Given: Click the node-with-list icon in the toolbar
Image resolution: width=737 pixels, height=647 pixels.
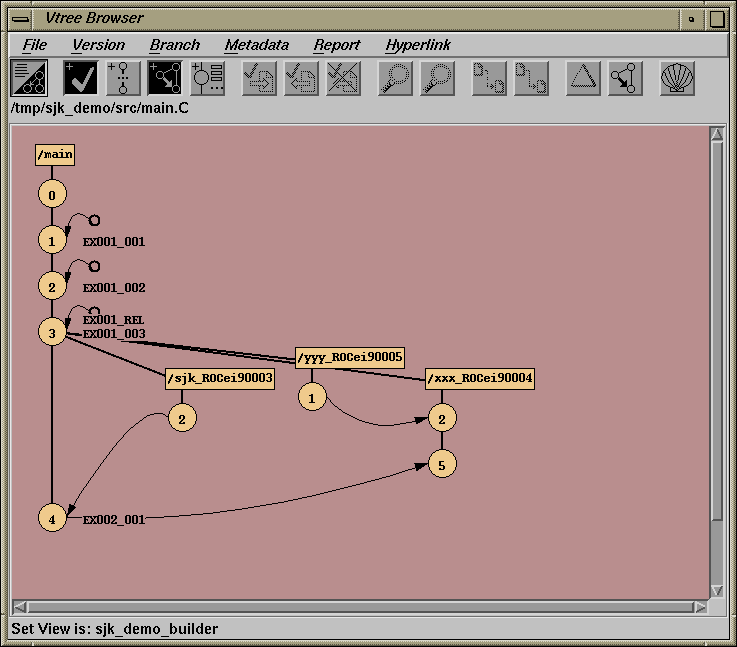Looking at the screenshot, I should pos(207,78).
